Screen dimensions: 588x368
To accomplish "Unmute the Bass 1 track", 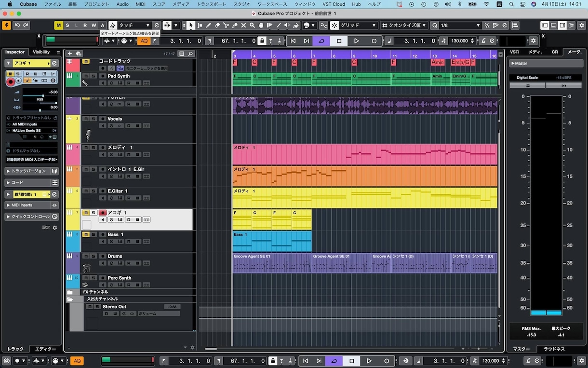I will [85, 234].
